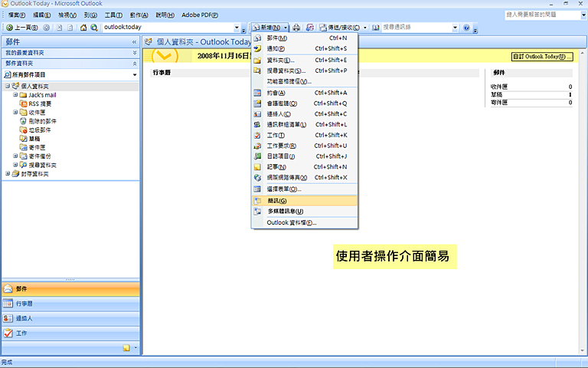The image size is (588, 368).
Task: Click the 傳送/接收 Send/Receive button
Action: coord(339,28)
